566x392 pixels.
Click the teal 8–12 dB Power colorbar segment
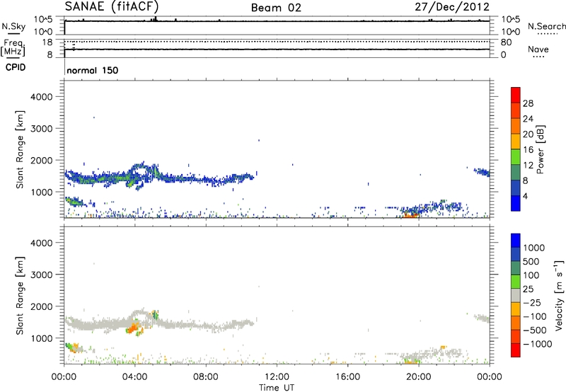(516, 173)
